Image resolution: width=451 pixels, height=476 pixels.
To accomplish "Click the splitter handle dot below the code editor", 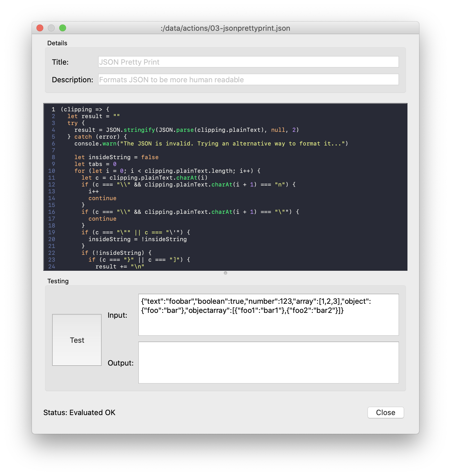I will tap(225, 273).
